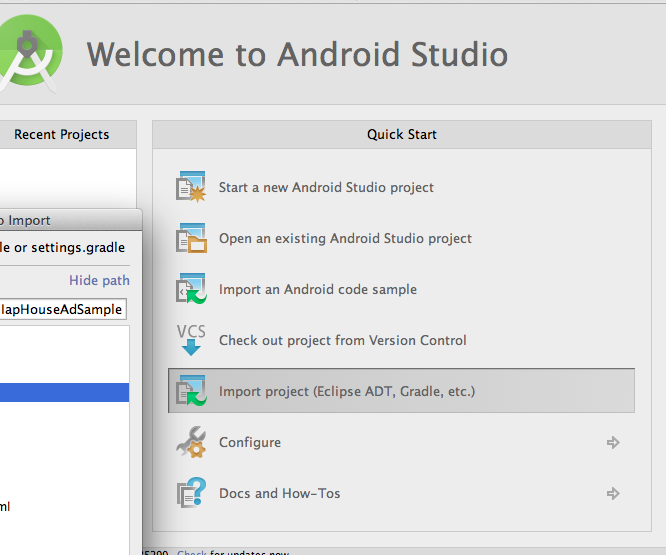666x555 pixels.
Task: Click the Docs and How-Tos question icon
Action: coord(191,493)
